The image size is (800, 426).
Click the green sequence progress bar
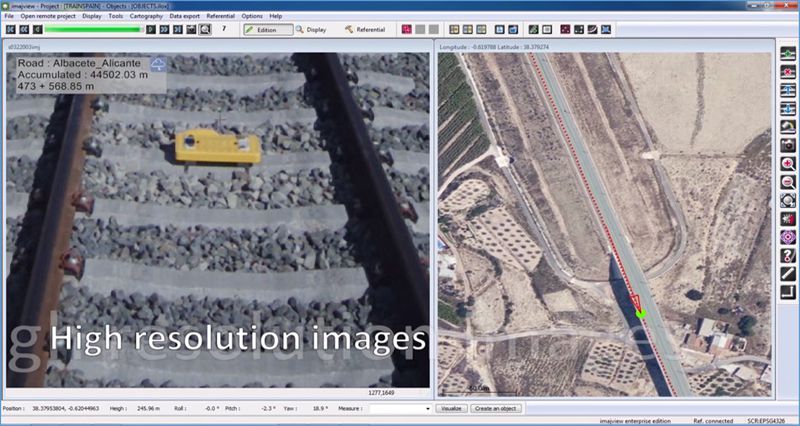(x=94, y=30)
